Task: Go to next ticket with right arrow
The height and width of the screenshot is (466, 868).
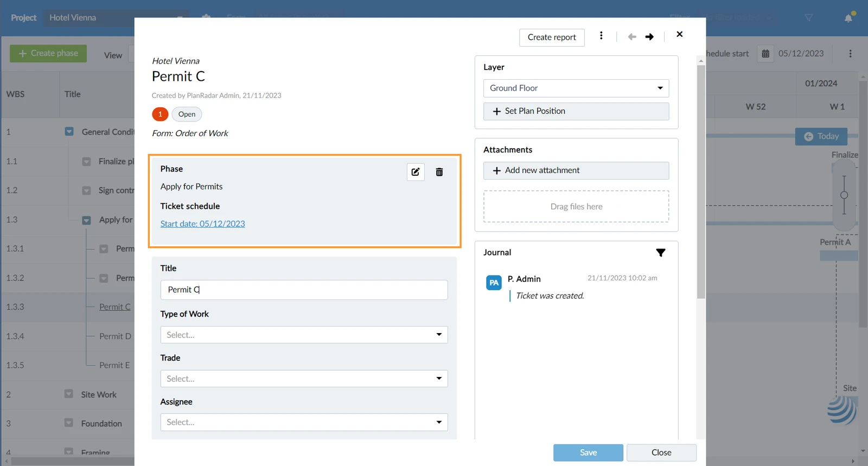Action: click(x=649, y=37)
